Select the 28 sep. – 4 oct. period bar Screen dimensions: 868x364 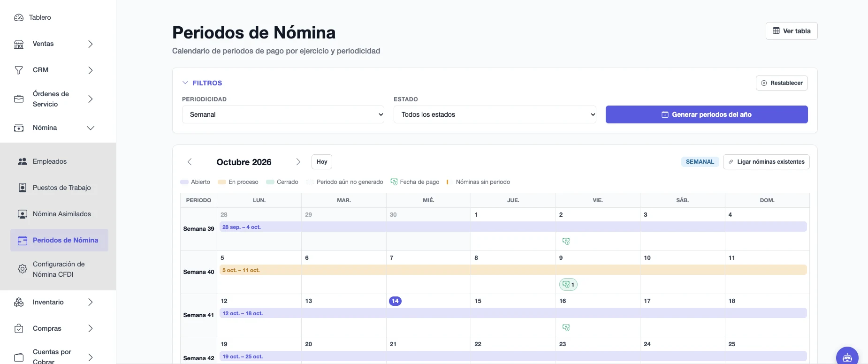pos(513,227)
